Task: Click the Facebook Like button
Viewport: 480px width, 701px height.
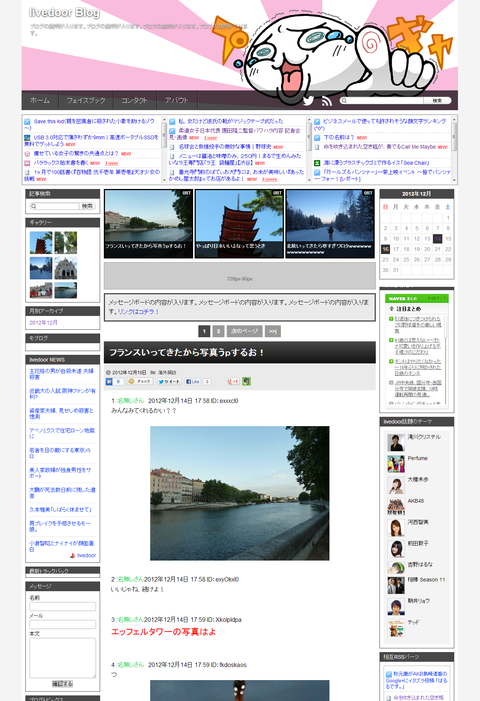Action: [193, 381]
